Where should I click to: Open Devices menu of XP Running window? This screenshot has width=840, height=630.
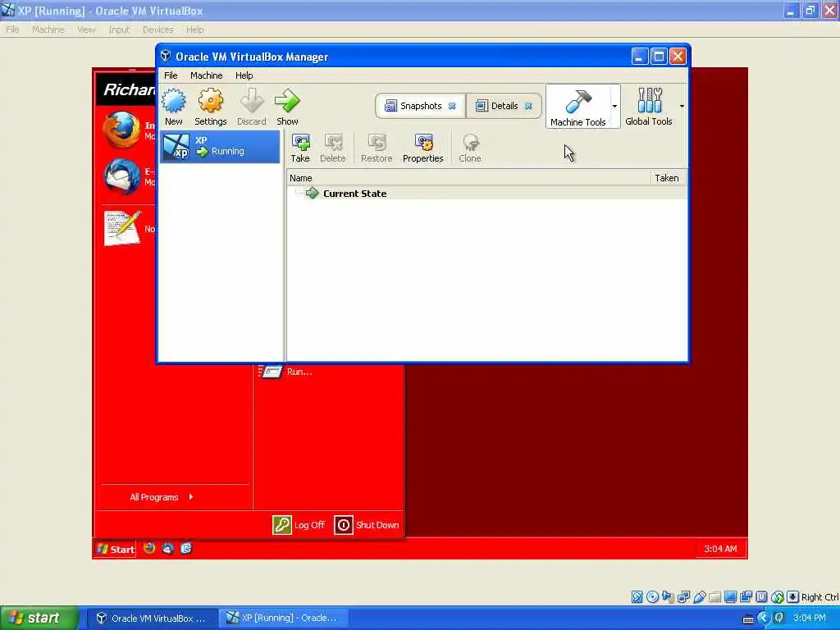pyautogui.click(x=157, y=30)
